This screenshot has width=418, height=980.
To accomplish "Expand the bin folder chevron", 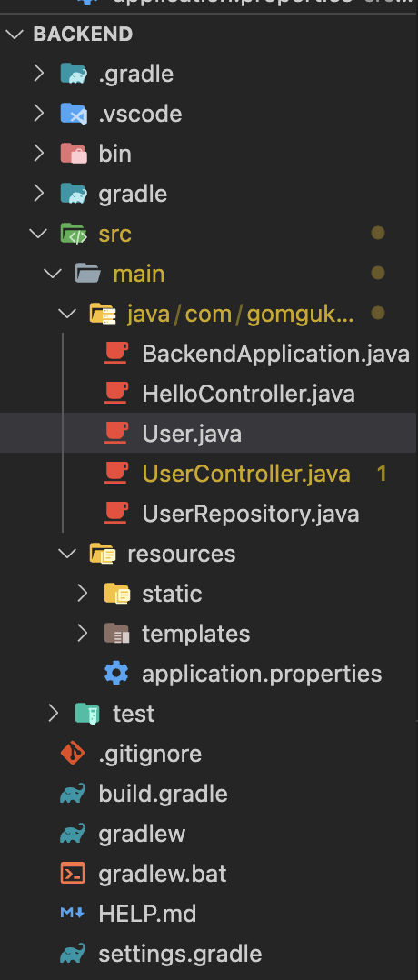I will click(39, 154).
